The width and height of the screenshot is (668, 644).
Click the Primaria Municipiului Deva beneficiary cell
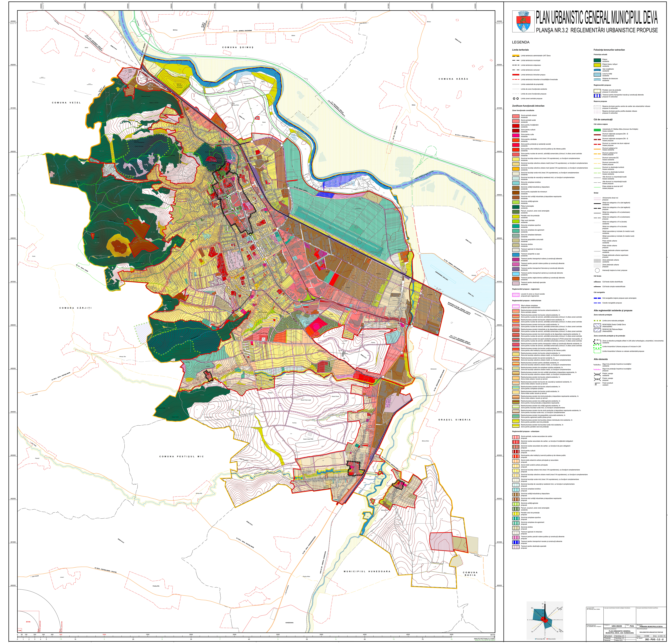click(x=651, y=626)
